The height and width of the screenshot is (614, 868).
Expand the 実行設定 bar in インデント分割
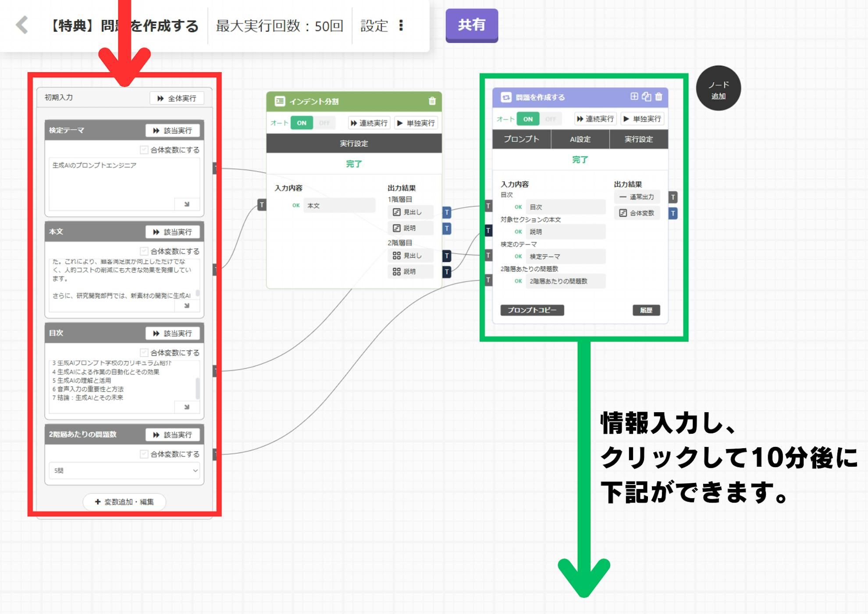click(x=354, y=143)
